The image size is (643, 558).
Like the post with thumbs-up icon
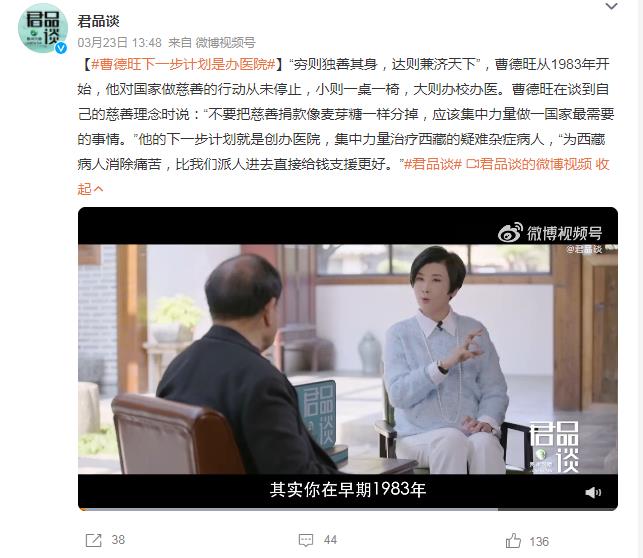pos(513,541)
